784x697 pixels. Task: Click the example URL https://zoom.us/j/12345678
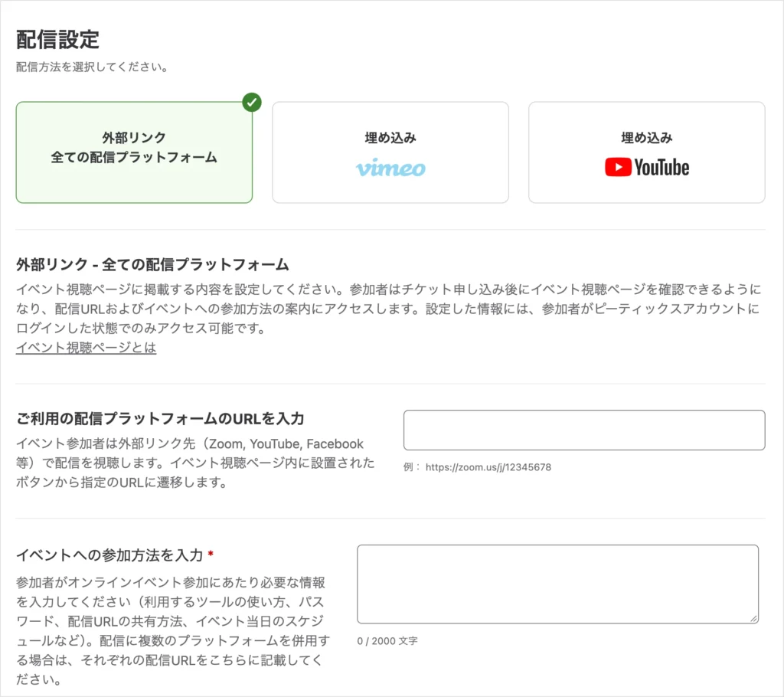click(x=488, y=467)
